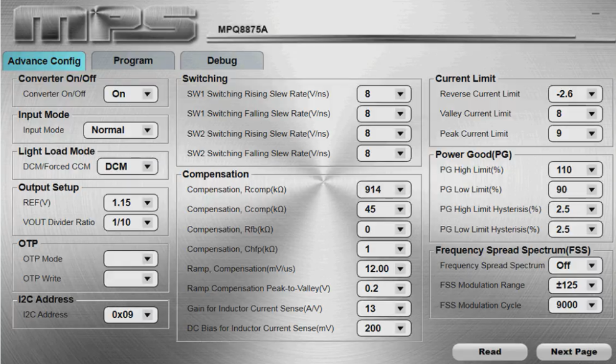Open Compensation Rfb dropdown
616x364 pixels.
click(x=384, y=230)
